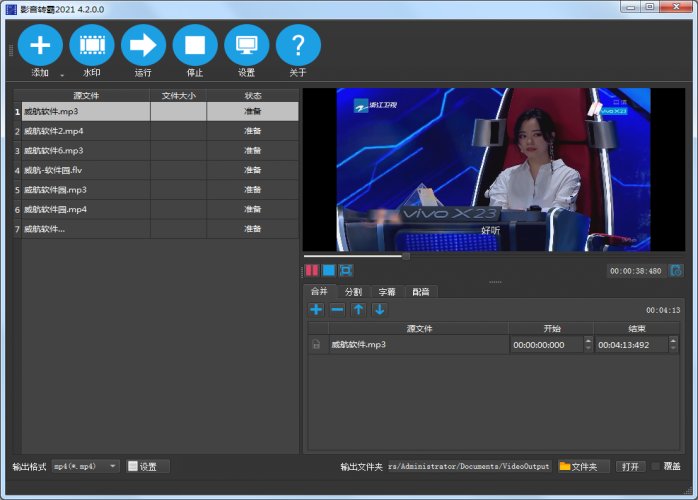Move merge item up with arrow
The width and height of the screenshot is (698, 500).
coord(358,309)
